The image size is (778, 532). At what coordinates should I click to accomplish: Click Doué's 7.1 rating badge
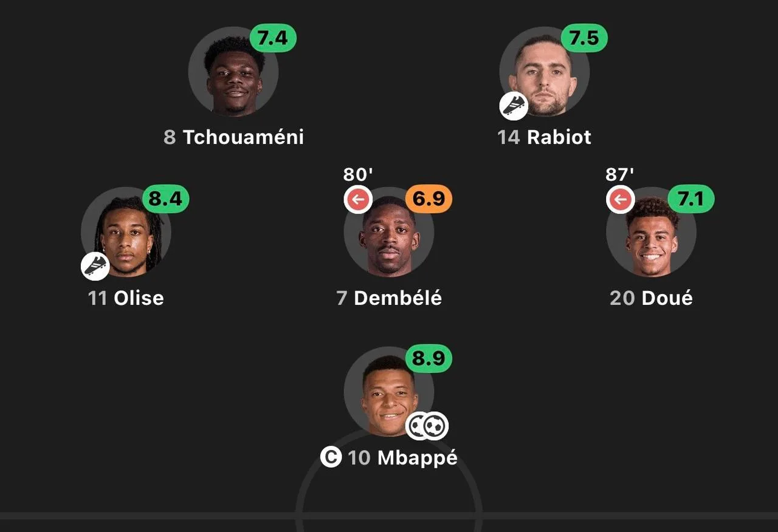pyautogui.click(x=691, y=199)
